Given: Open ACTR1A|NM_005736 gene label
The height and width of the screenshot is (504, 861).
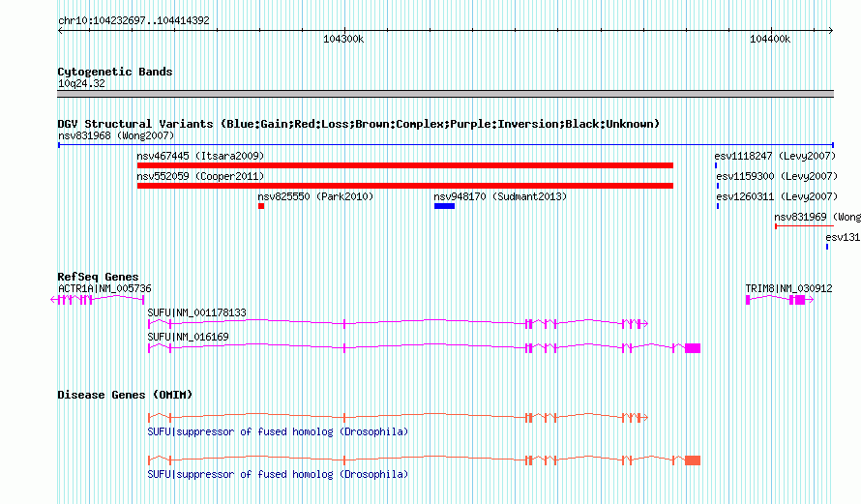Looking at the screenshot, I should 104,288.
